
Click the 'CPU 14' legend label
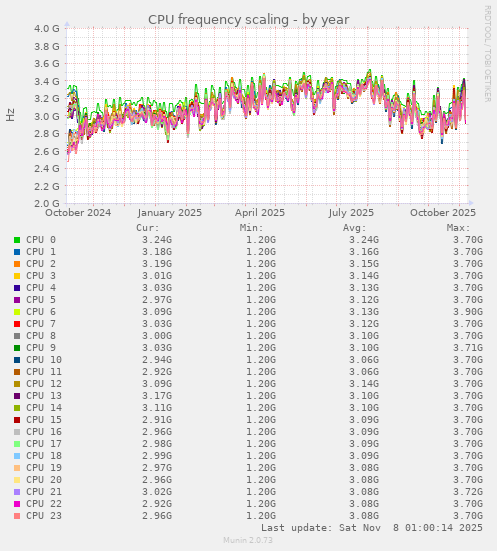[44, 408]
